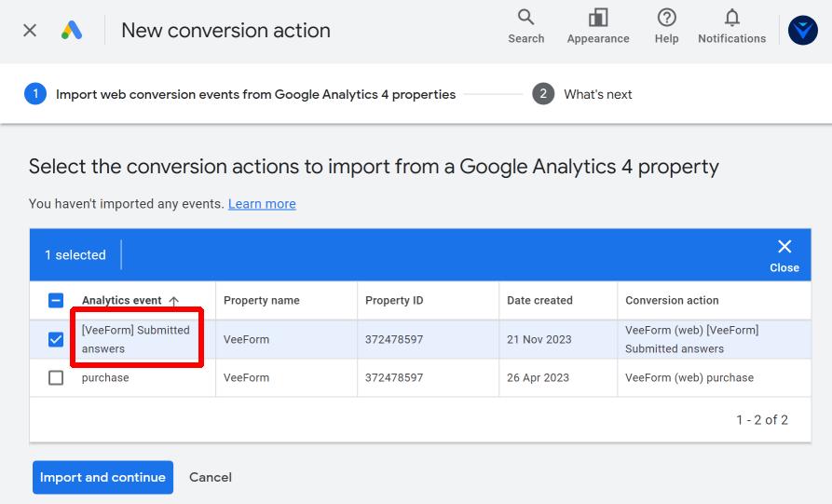The image size is (832, 504).
Task: Open the Help menu
Action: click(x=666, y=26)
